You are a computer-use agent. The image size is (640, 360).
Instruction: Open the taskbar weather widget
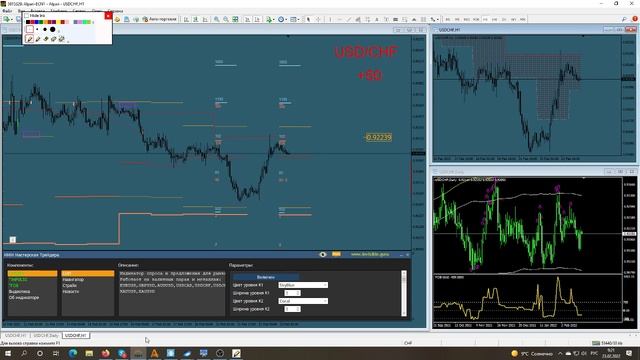[x=532, y=353]
